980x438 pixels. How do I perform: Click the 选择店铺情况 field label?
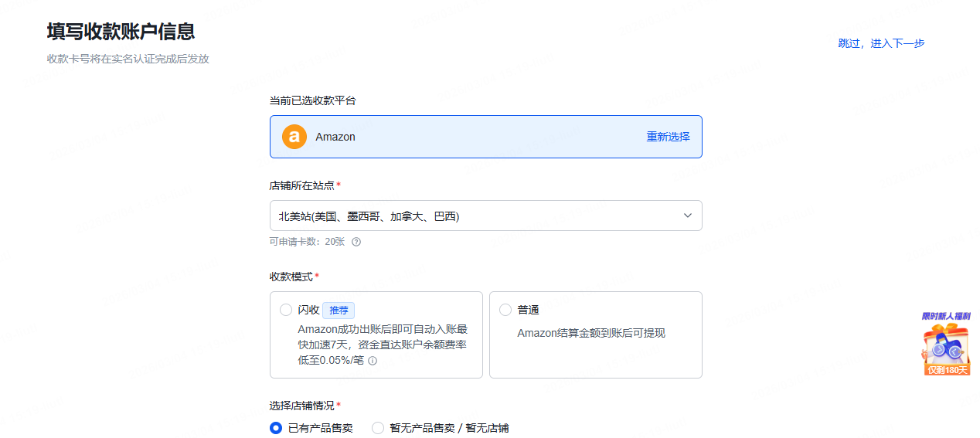point(302,406)
